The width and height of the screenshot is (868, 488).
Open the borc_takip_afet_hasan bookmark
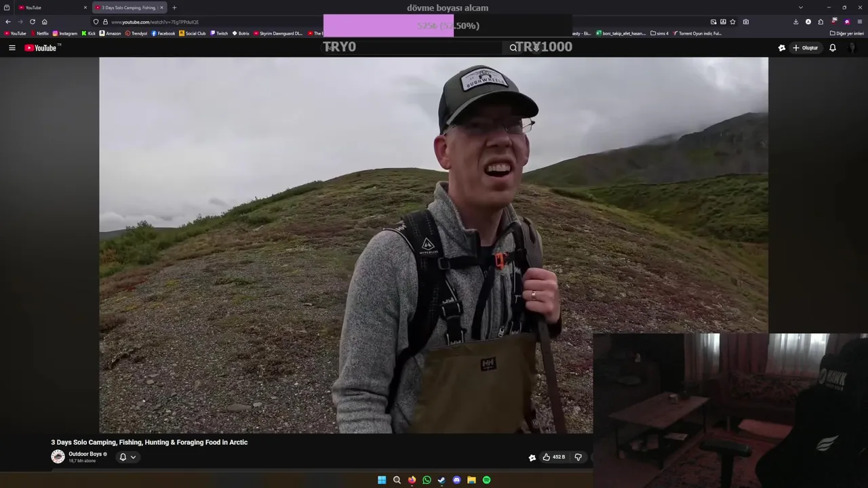(621, 33)
